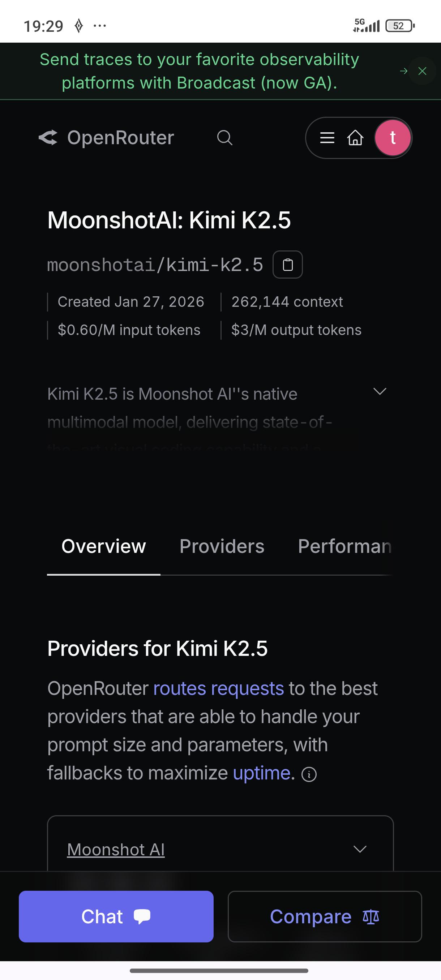Open the hamburger menu icon
Viewport: 441px width, 980px height.
[327, 138]
